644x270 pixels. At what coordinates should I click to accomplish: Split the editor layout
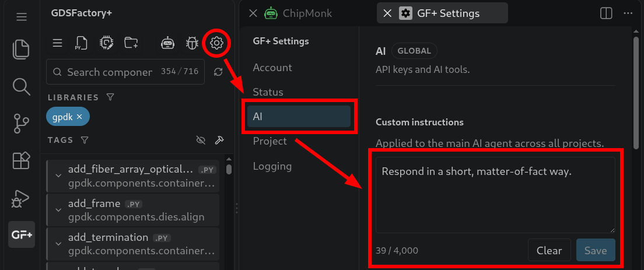[606, 13]
